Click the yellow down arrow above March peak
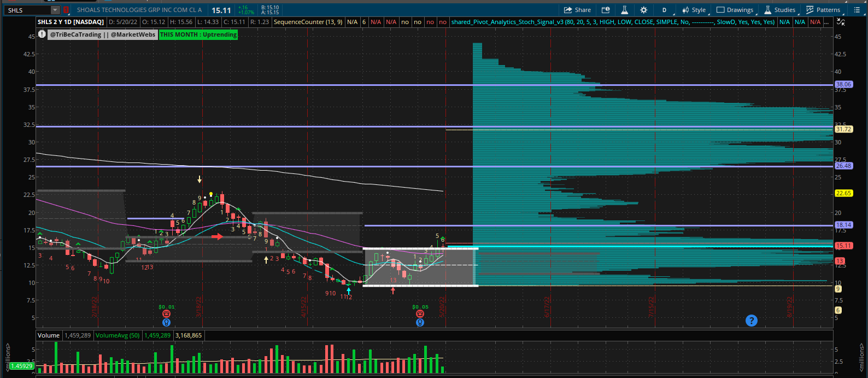 (200, 179)
